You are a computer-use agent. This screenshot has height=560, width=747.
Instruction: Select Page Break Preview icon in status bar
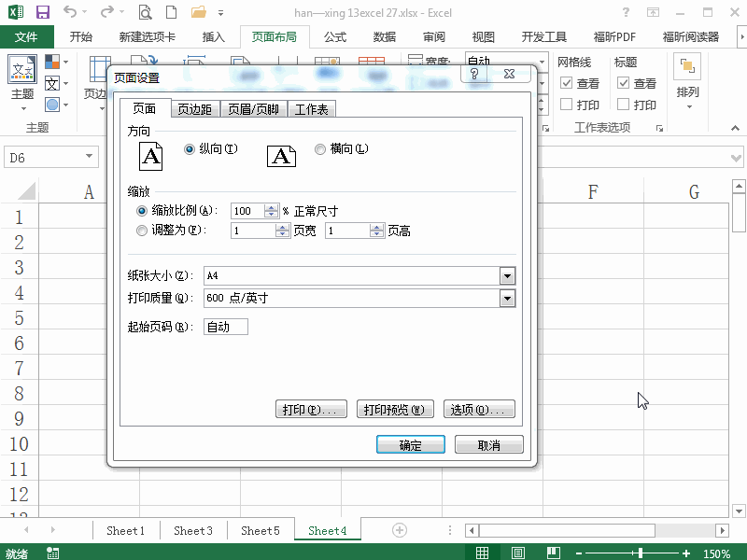(553, 552)
